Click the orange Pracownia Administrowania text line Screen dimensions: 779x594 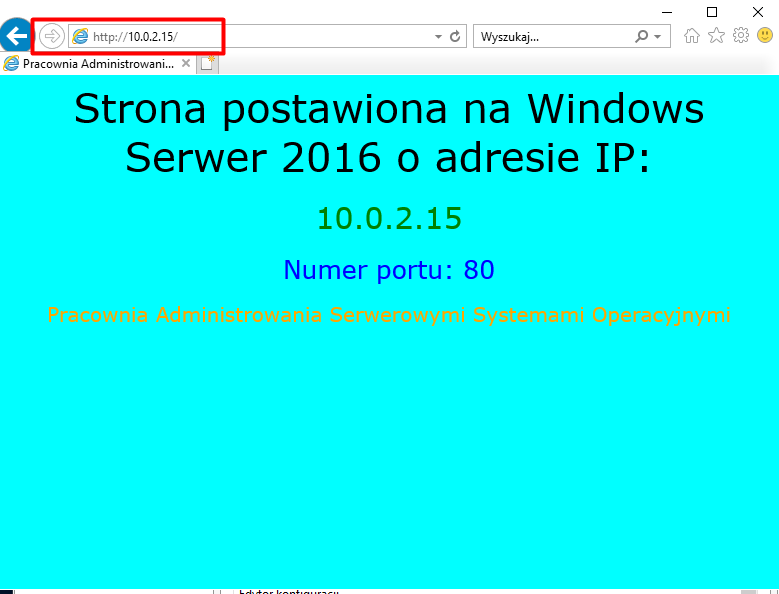pyautogui.click(x=389, y=315)
